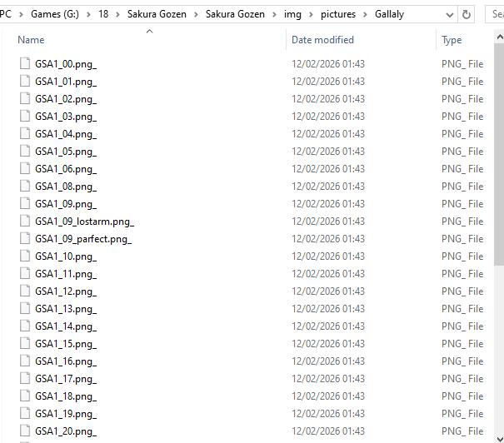The image size is (504, 443).
Task: Click the file icon of GSA1_13.png_
Action: point(25,308)
